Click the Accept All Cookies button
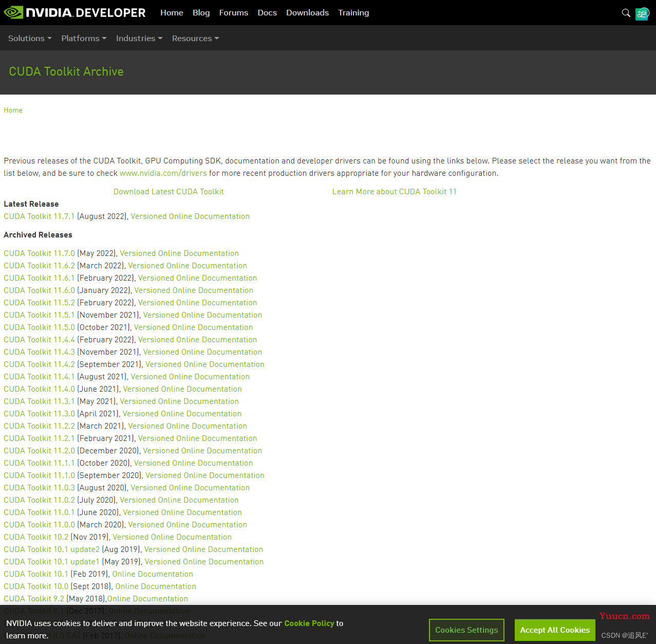 point(555,630)
